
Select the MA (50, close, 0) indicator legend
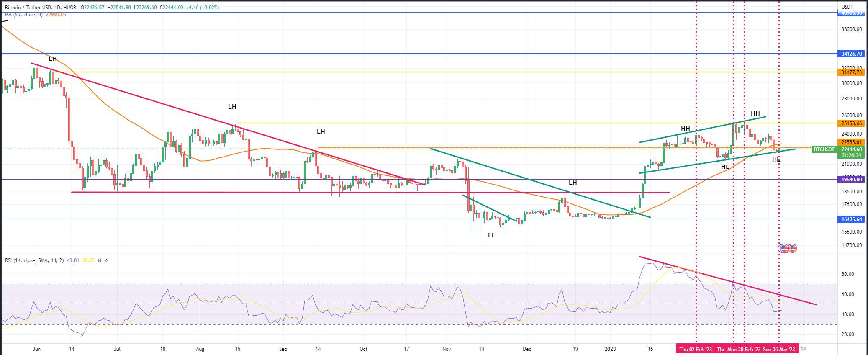23,15
